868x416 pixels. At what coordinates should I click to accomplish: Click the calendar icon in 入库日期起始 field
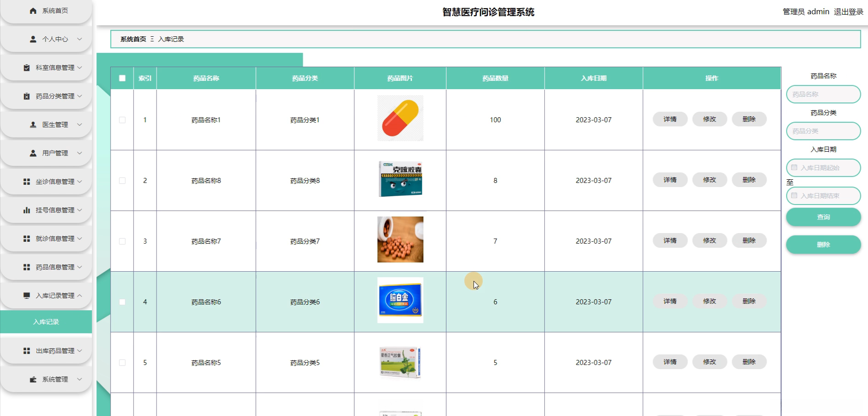pos(794,168)
